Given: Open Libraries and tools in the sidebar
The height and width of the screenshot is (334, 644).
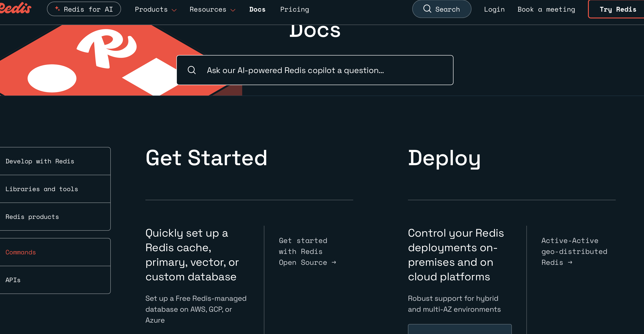Looking at the screenshot, I should [x=42, y=189].
